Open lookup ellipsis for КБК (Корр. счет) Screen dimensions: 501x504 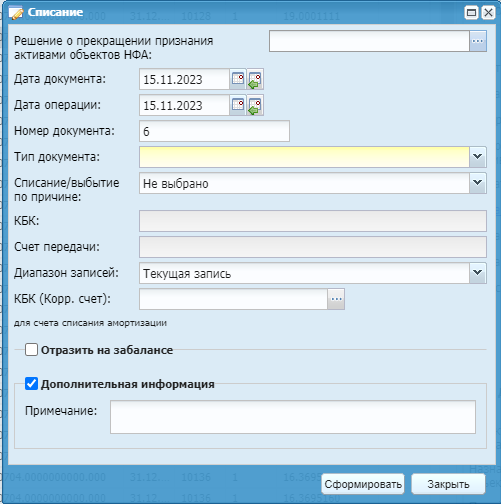pyautogui.click(x=336, y=299)
